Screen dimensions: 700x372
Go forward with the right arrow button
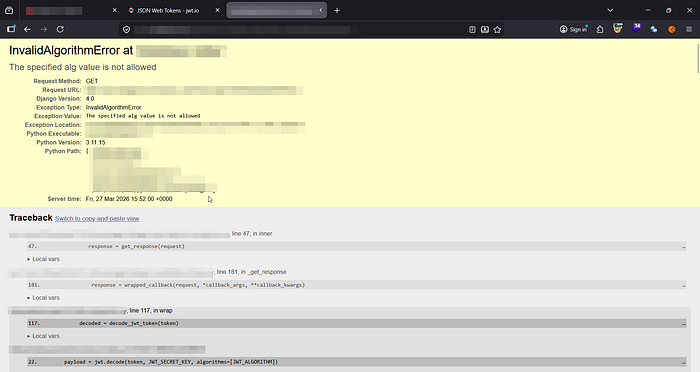click(43, 29)
